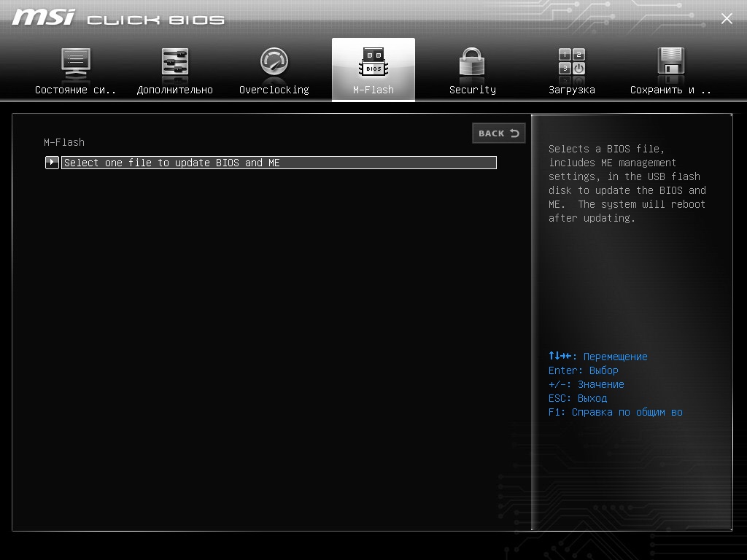Viewport: 747px width, 560px height.
Task: Click the boot order icon above Загрузка
Action: tap(572, 62)
